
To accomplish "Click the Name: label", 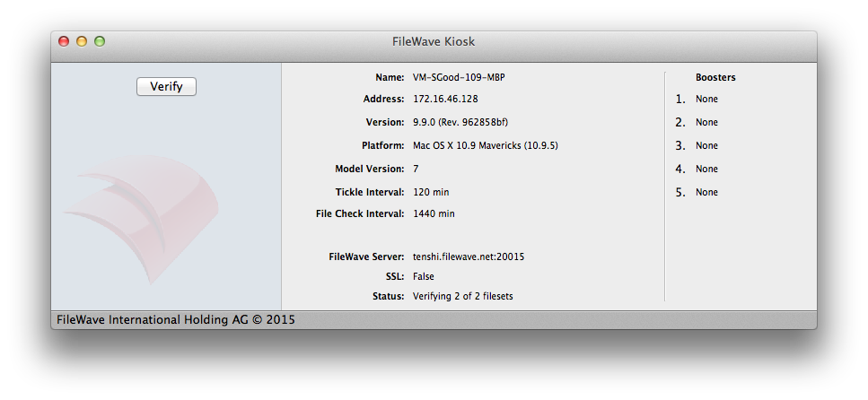I will point(390,77).
